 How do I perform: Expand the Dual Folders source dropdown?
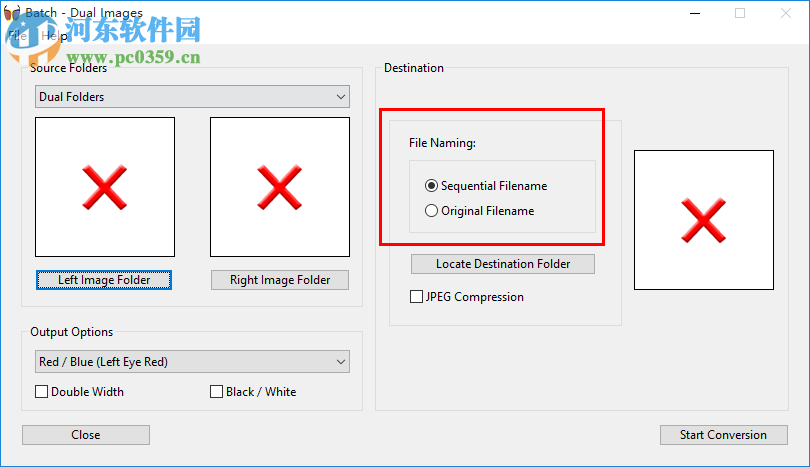click(x=192, y=97)
